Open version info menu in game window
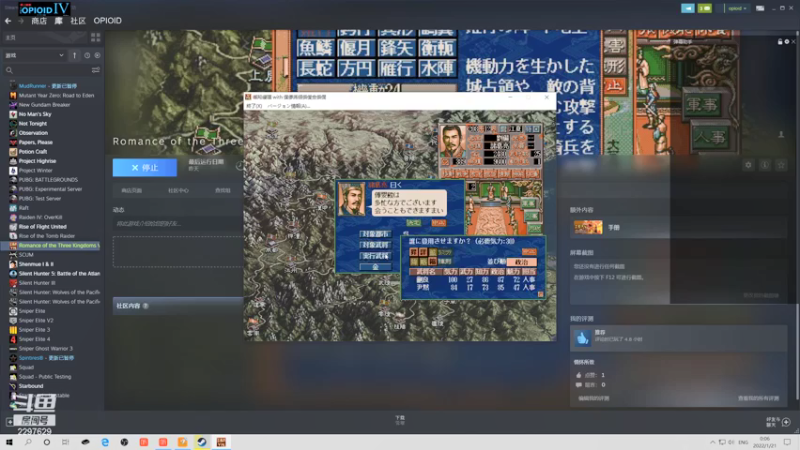The height and width of the screenshot is (450, 800). [x=289, y=106]
